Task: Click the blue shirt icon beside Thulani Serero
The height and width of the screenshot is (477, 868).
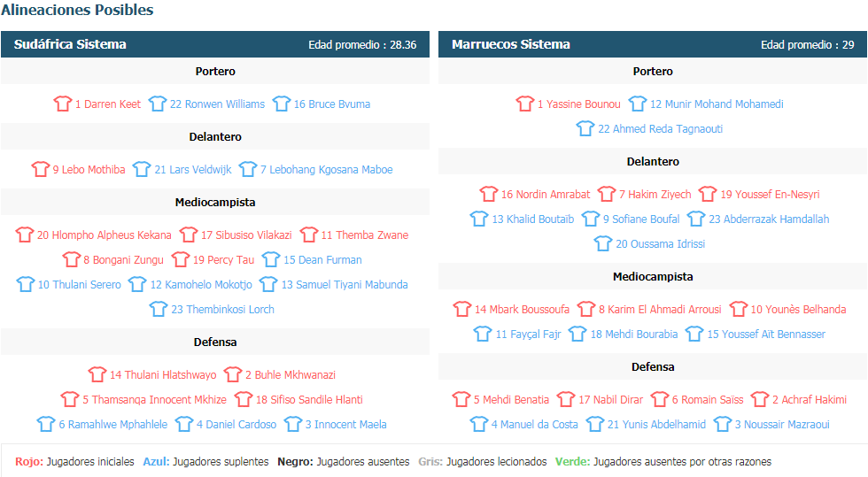Action: click(x=25, y=284)
